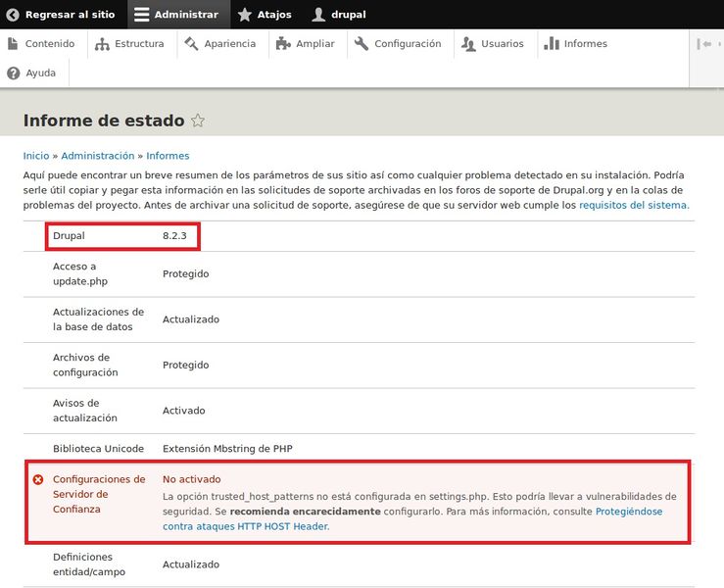
Task: Click the hamburger icon next to Administrar
Action: pyautogui.click(x=141, y=15)
